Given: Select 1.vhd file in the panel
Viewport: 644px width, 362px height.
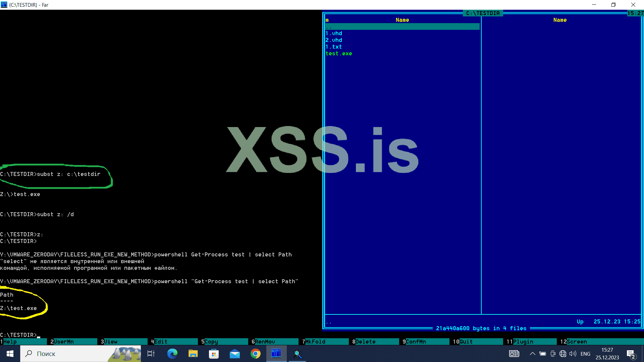Looking at the screenshot, I should pyautogui.click(x=334, y=34).
